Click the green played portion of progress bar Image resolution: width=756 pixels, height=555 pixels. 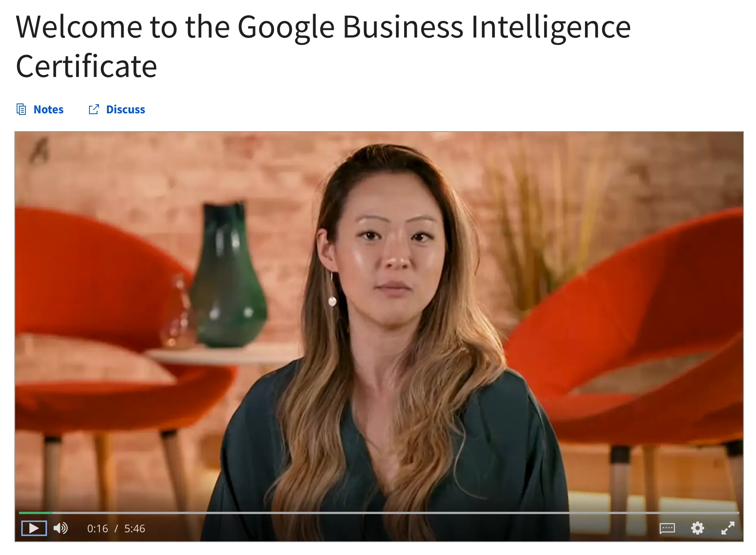(x=36, y=513)
